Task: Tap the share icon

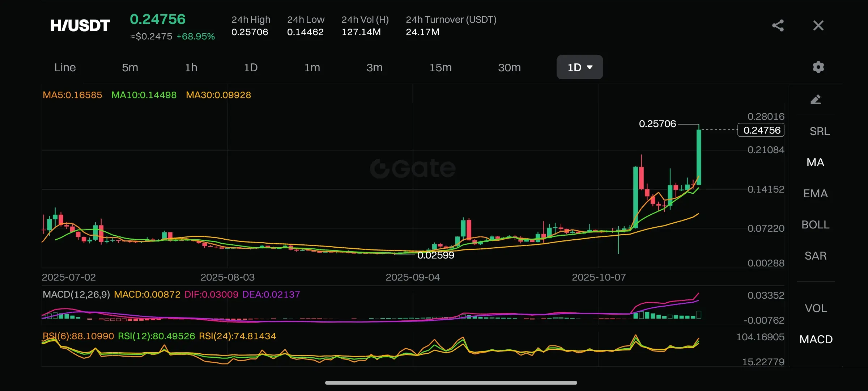Action: coord(778,25)
